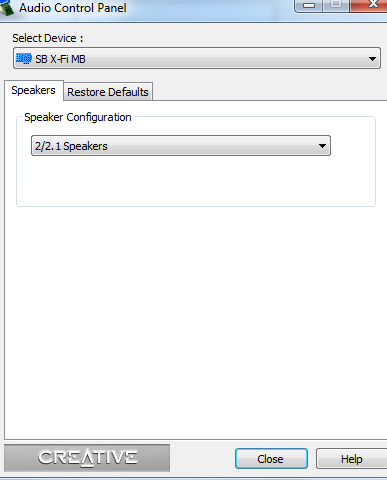This screenshot has width=387, height=480.
Task: Click the Audio Control Panel title text
Action: (73, 8)
